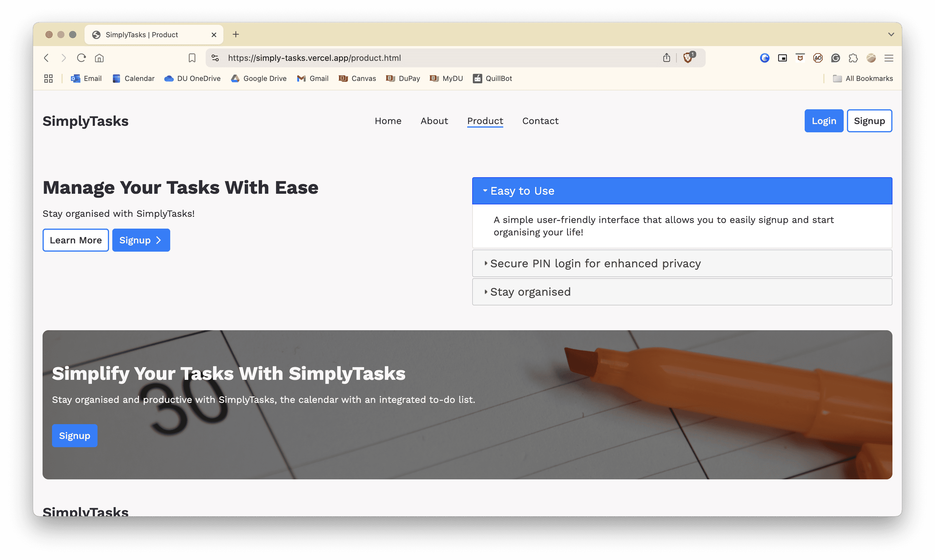Open picture-in-picture extension icon

(782, 58)
